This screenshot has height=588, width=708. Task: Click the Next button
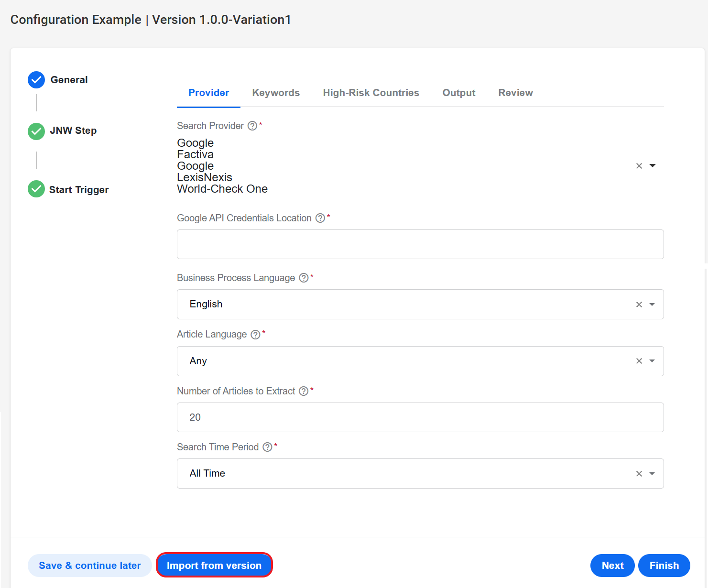click(x=612, y=566)
